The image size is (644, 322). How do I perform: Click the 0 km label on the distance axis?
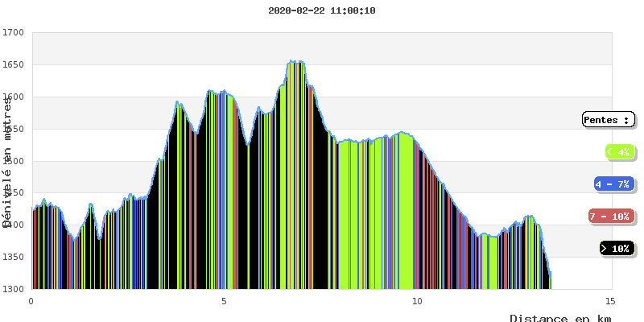tap(31, 300)
